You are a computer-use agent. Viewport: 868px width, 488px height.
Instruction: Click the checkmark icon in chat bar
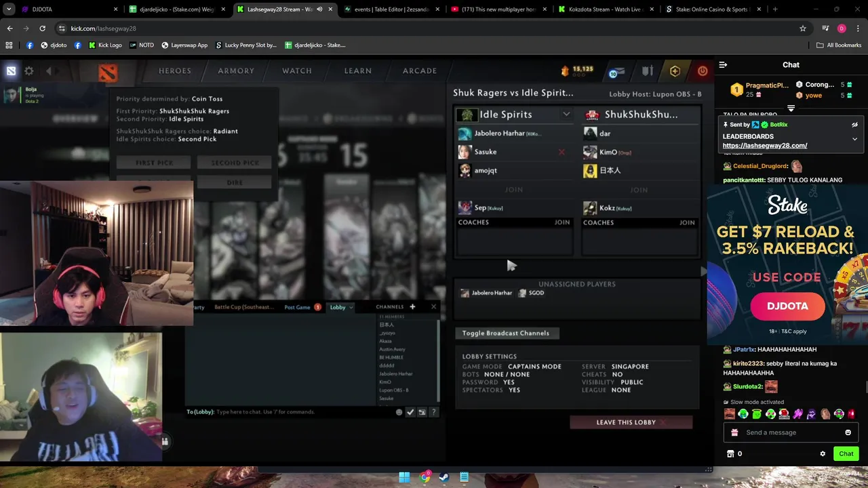coord(410,412)
